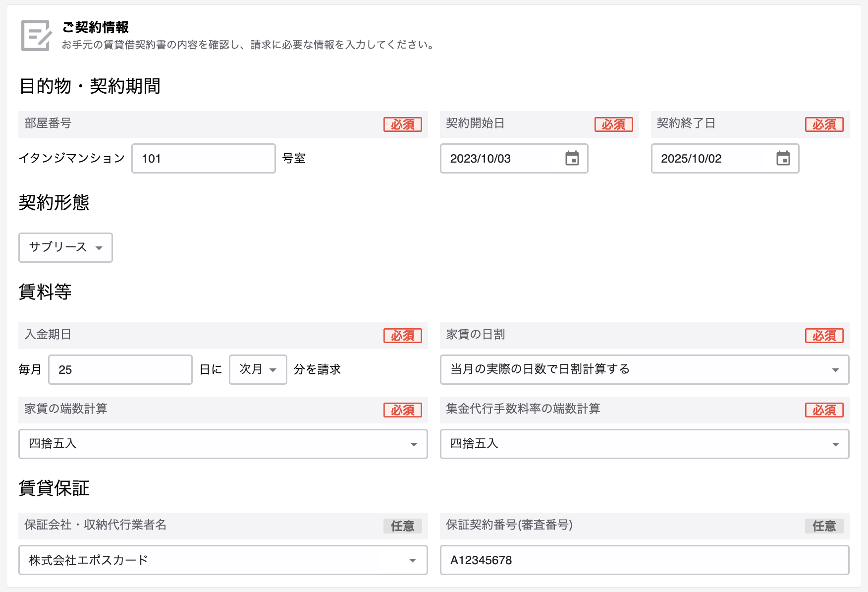The image size is (868, 592).
Task: Open the 家賃の日割 calculation dropdown
Action: (x=645, y=369)
